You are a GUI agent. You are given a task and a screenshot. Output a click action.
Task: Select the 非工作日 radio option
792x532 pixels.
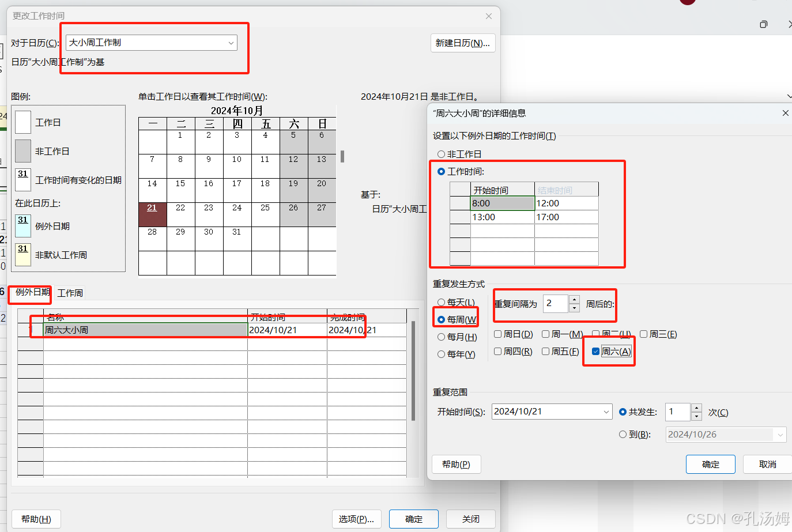pyautogui.click(x=441, y=154)
